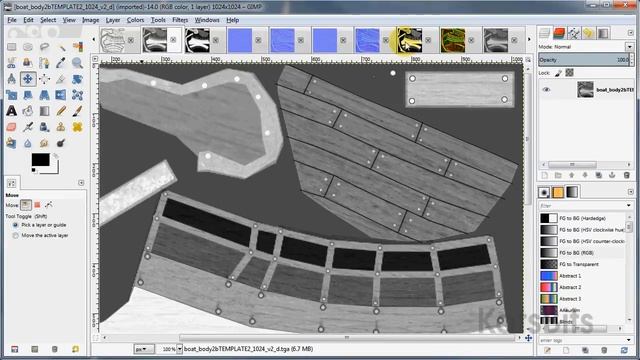The image size is (640, 360).
Task: Select the Dodge/Burn tool
Action: point(61,143)
